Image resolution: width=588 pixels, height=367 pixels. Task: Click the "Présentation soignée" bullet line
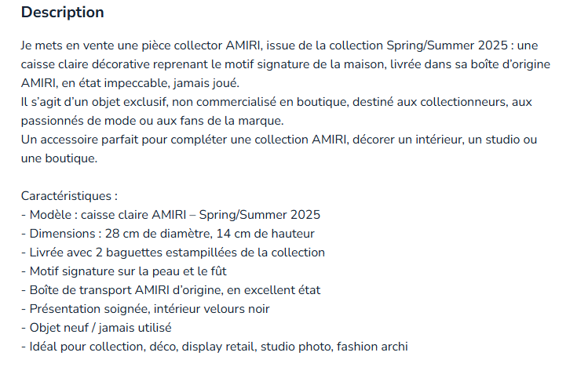click(x=145, y=309)
